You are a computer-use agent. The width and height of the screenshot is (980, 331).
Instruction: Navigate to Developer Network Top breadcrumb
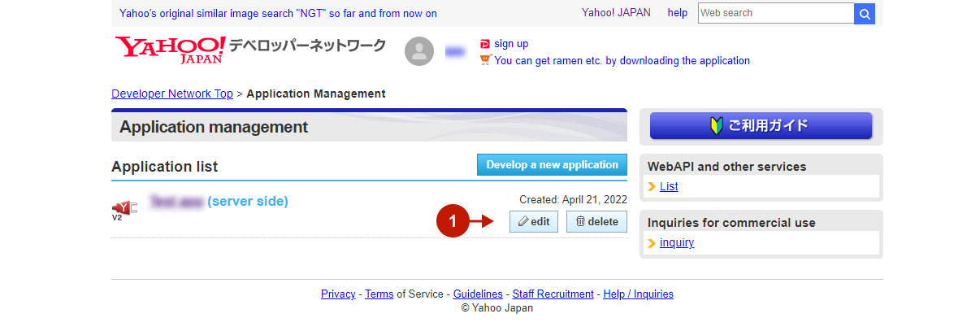pos(172,94)
